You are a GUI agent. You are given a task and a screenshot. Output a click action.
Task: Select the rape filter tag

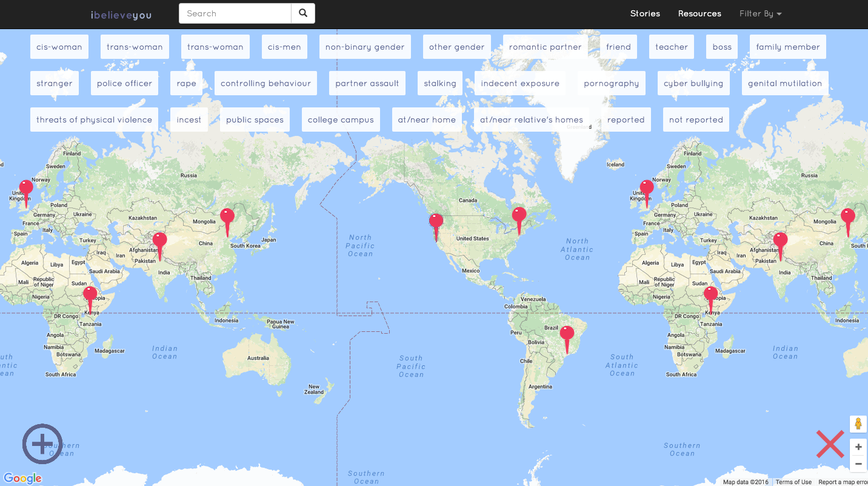187,83
